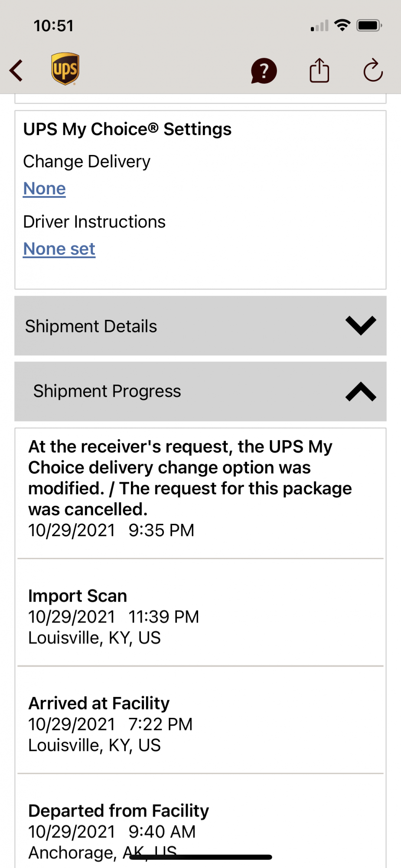Tap the Shipment Progress section header

[x=200, y=391]
